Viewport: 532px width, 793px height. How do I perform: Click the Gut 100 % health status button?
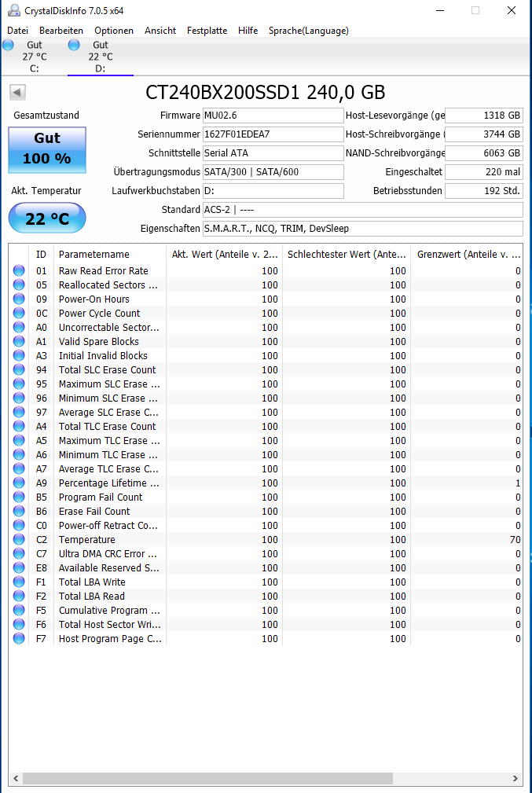(47, 149)
